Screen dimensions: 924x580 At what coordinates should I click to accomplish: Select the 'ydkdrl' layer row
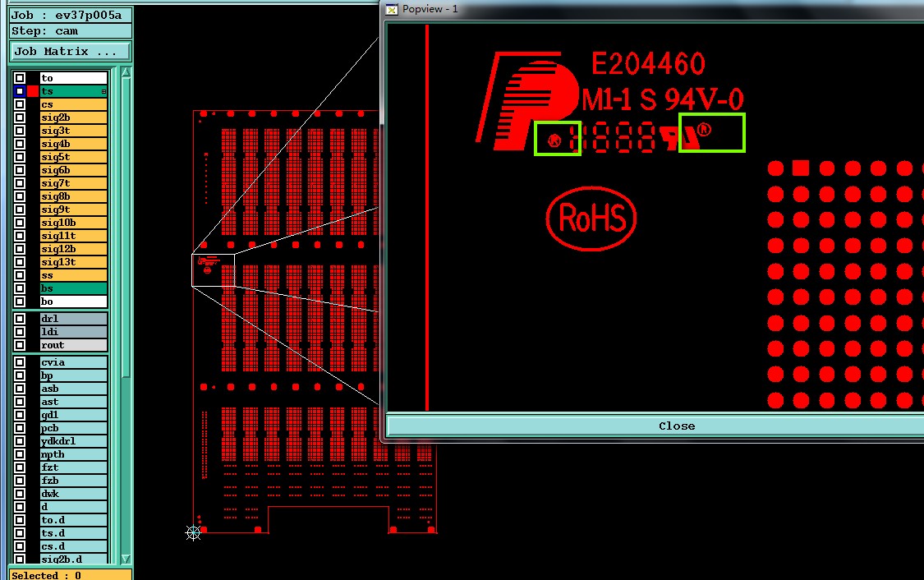[74, 441]
